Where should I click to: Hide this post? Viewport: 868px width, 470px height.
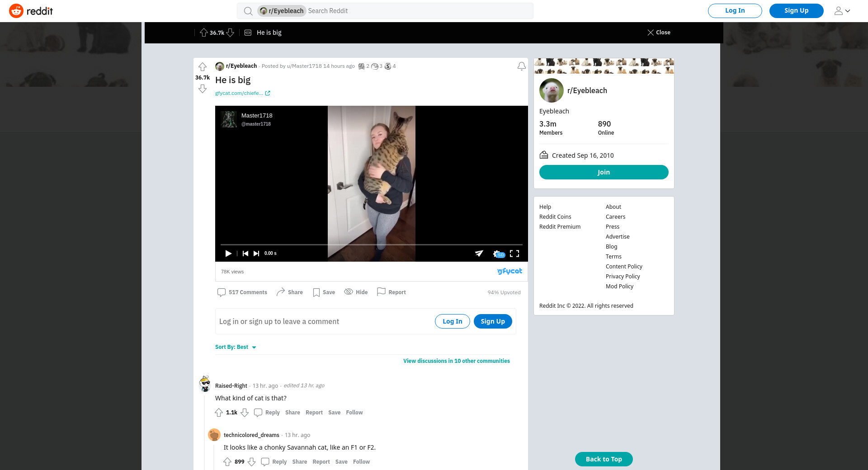(356, 292)
